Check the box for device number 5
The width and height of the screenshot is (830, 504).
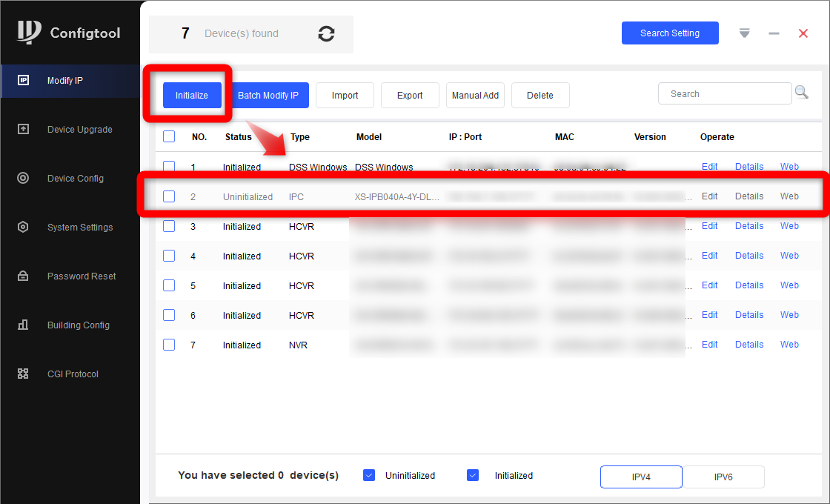[169, 285]
